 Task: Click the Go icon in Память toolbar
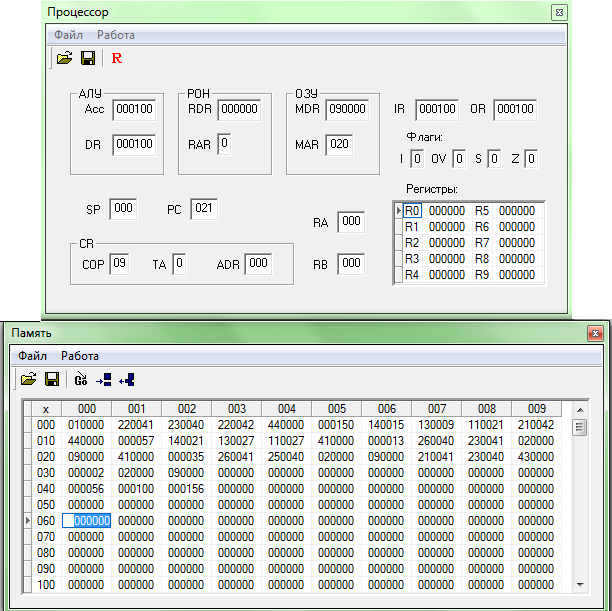(x=81, y=379)
